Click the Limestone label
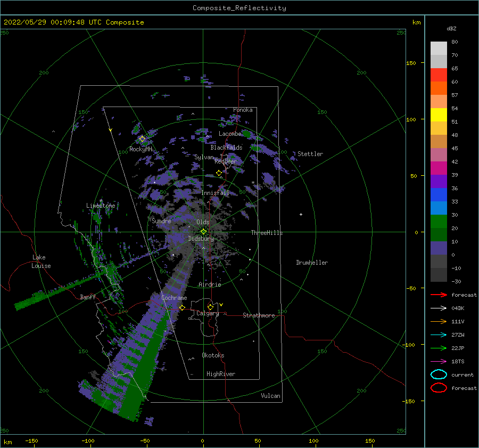Screen dimensions: 479x448 tap(101, 206)
